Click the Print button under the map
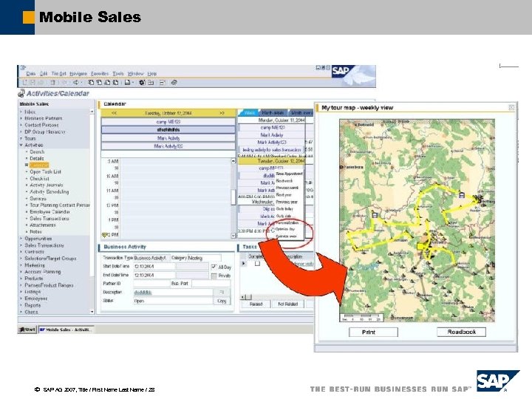 [373, 332]
